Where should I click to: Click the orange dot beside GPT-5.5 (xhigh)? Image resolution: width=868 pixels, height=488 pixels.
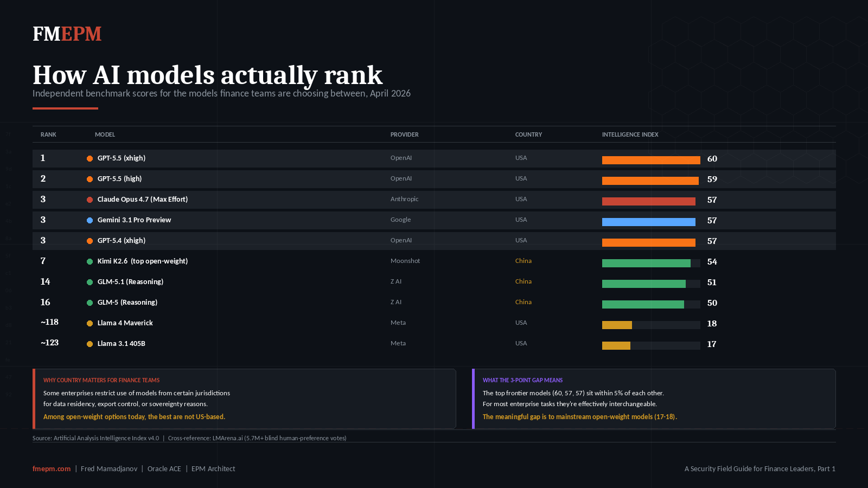90,158
